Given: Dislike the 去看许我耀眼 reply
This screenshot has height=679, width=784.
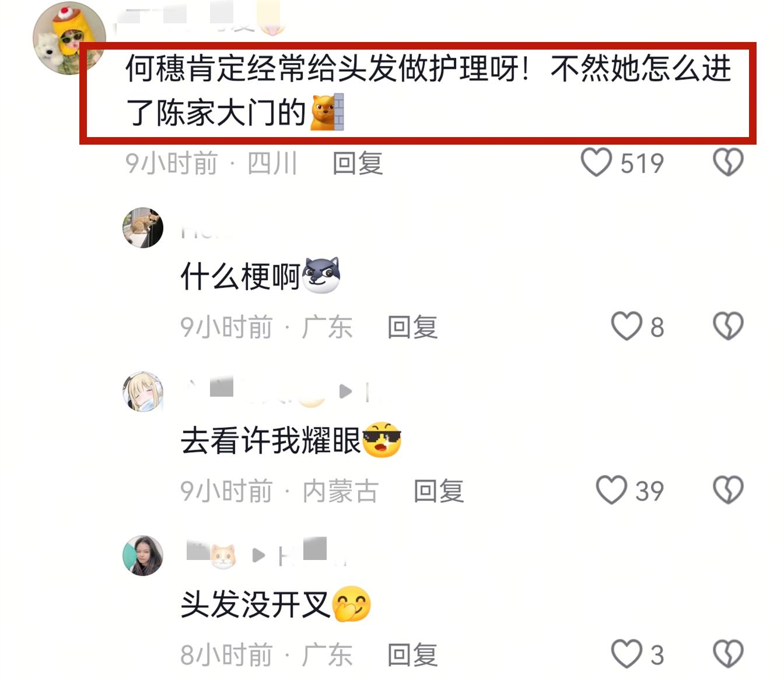Looking at the screenshot, I should point(728,489).
